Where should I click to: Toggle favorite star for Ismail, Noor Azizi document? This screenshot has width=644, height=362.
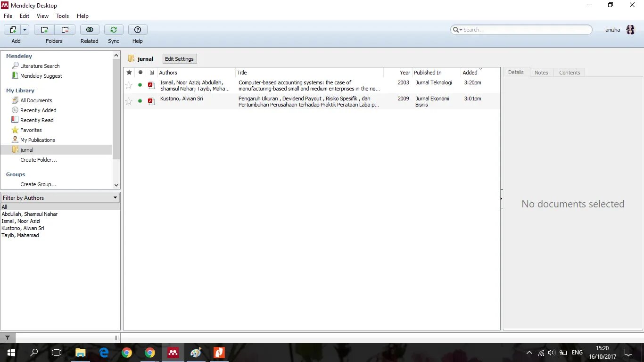tap(129, 85)
